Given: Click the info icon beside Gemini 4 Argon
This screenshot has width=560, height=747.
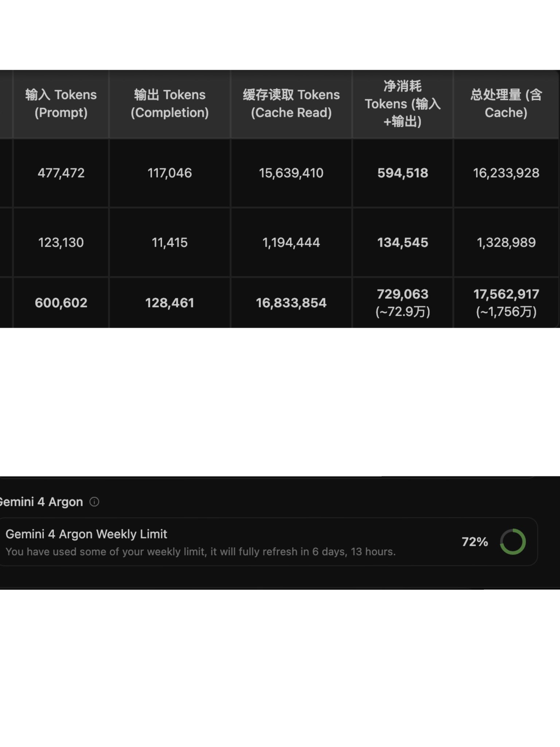Looking at the screenshot, I should tap(94, 502).
